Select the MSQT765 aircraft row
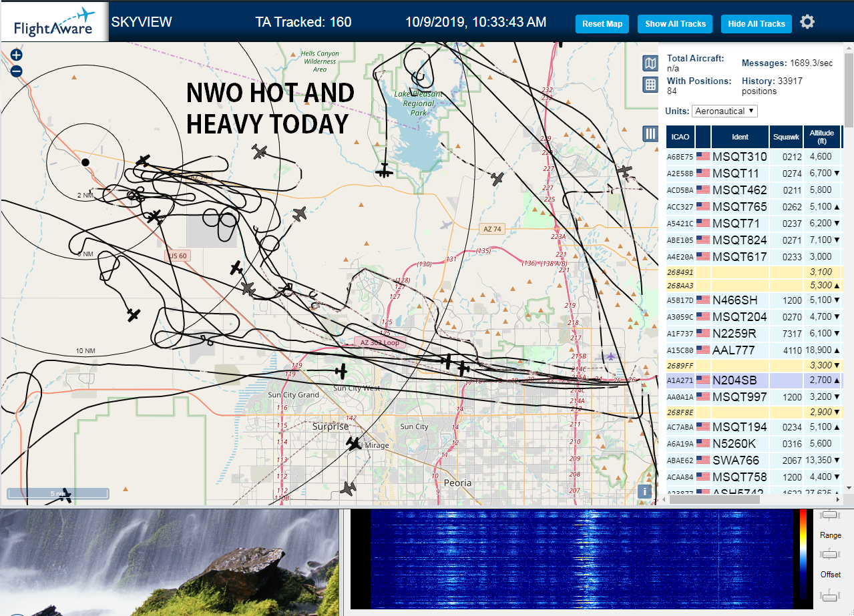The width and height of the screenshot is (854, 616). pyautogui.click(x=754, y=206)
